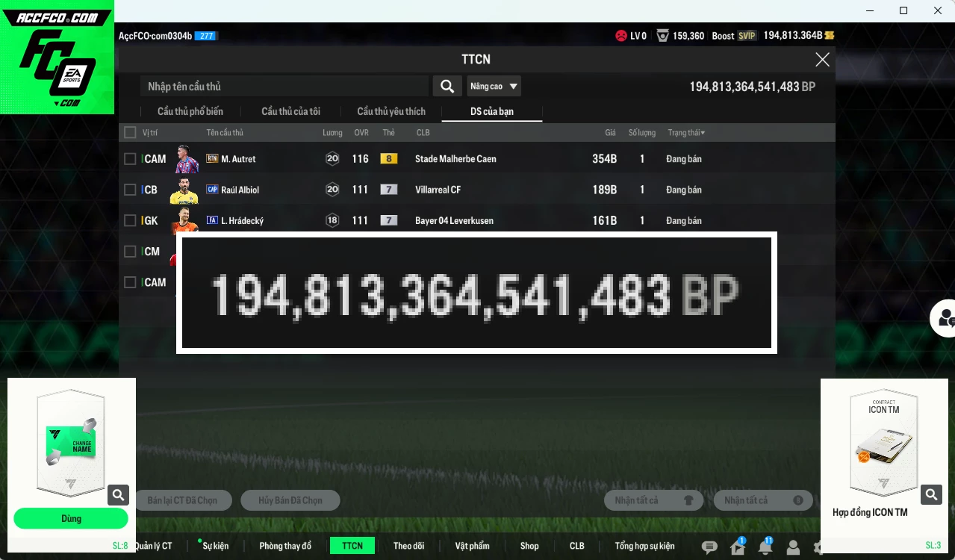Click Raúl Albiol's card level 7 badge
The width and height of the screenshot is (955, 560).
(x=388, y=190)
